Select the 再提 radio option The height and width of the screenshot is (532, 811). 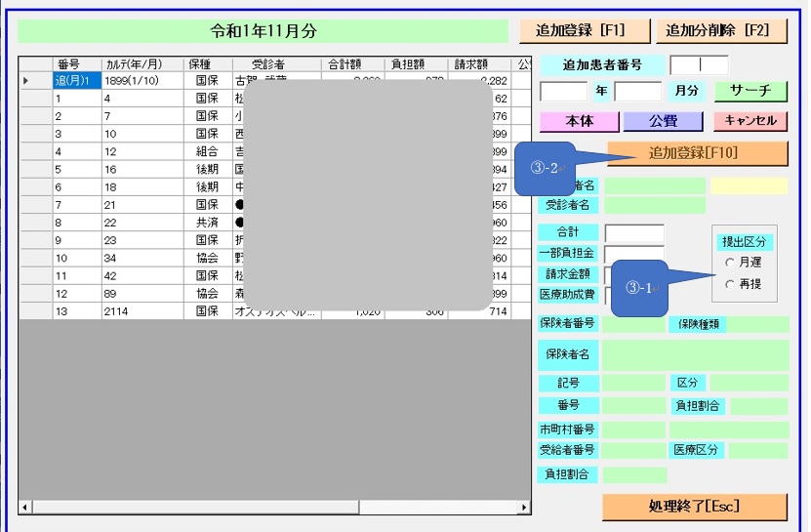tap(730, 284)
